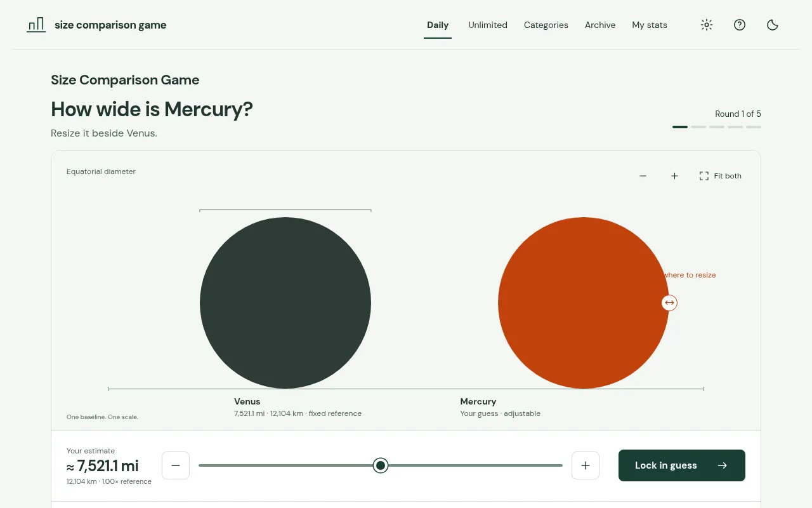View My stats
Screen dimensions: 812x508
tap(650, 25)
